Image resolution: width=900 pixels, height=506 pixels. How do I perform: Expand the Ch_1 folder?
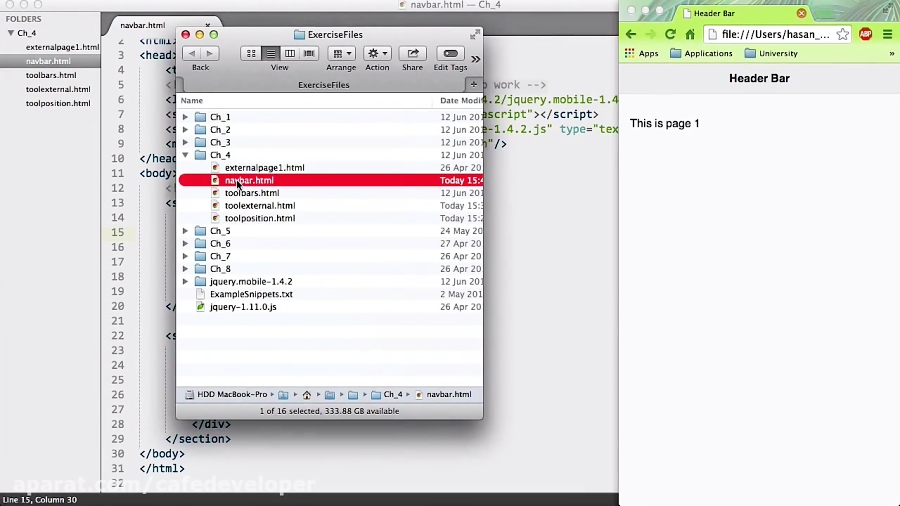pos(185,117)
